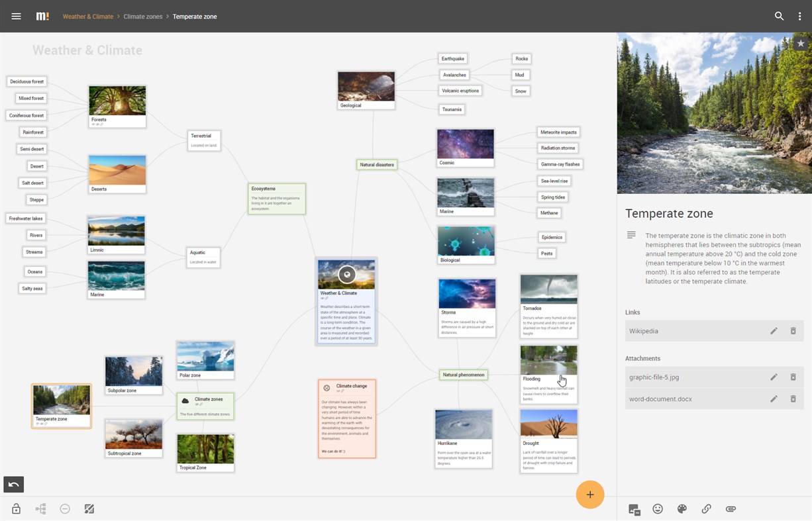Select the Temperate zone node
Image resolution: width=812 pixels, height=521 pixels.
pyautogui.click(x=62, y=406)
